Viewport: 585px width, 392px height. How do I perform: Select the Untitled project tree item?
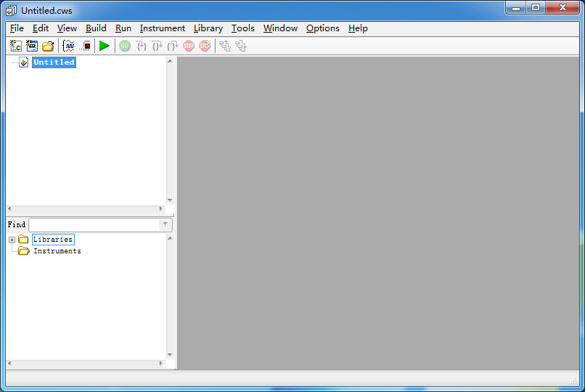tap(54, 62)
